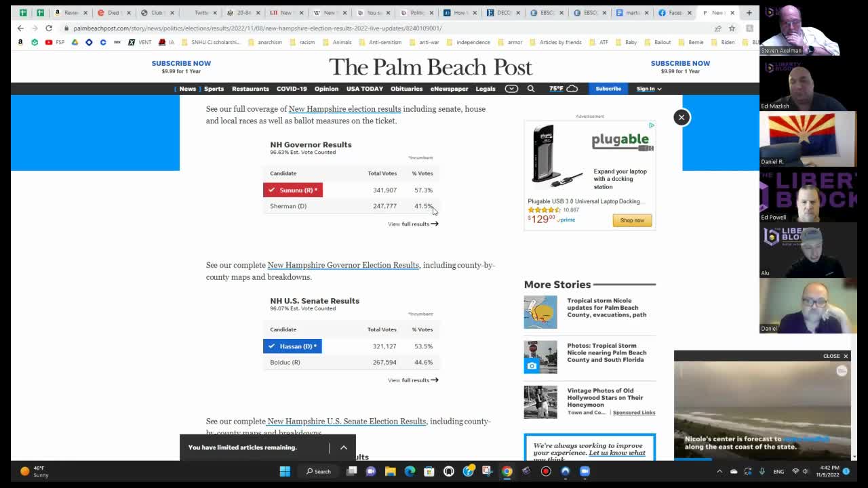Switch to Google Chrome in taskbar
Image resolution: width=868 pixels, height=488 pixels.
coord(507,471)
